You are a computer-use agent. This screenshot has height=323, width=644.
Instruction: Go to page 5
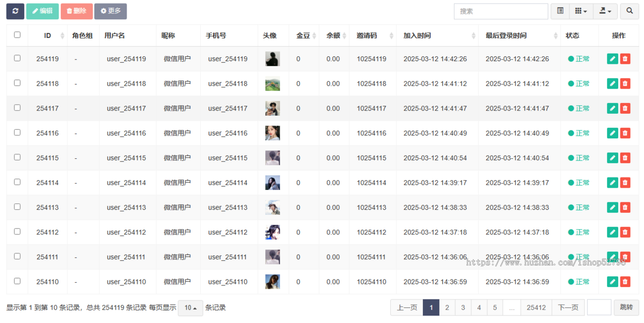[495, 307]
